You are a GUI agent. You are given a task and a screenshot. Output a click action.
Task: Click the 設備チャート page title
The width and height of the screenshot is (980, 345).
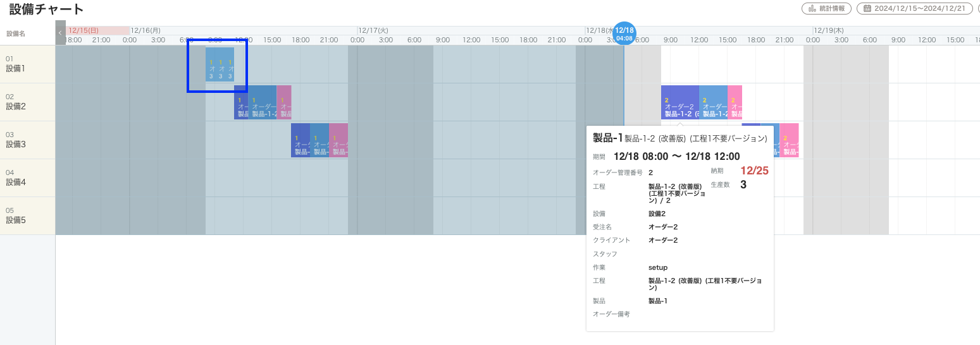coord(46,9)
